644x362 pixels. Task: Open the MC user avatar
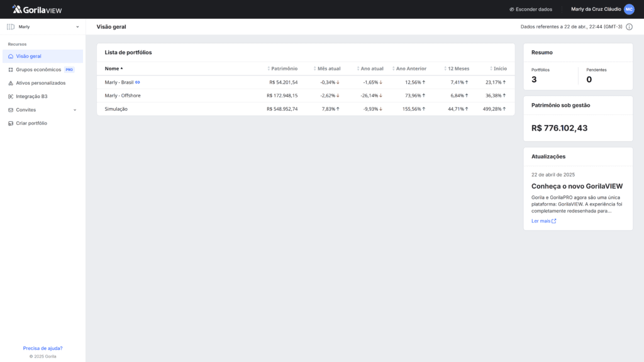tap(629, 9)
